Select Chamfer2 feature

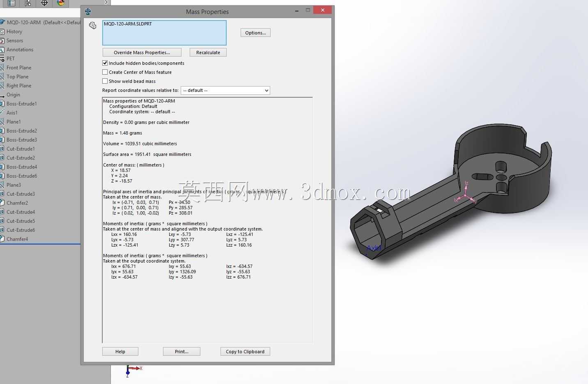coord(17,203)
